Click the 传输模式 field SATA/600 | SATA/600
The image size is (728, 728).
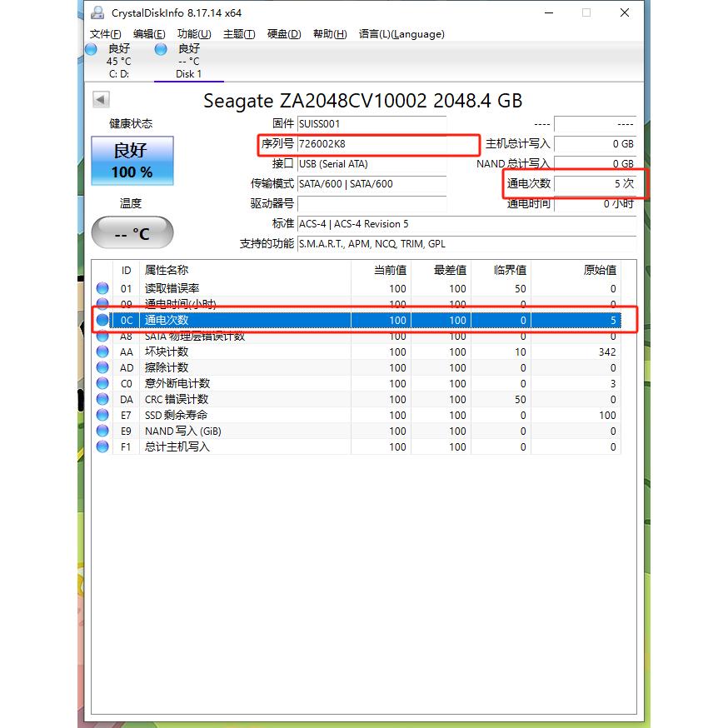(x=371, y=184)
